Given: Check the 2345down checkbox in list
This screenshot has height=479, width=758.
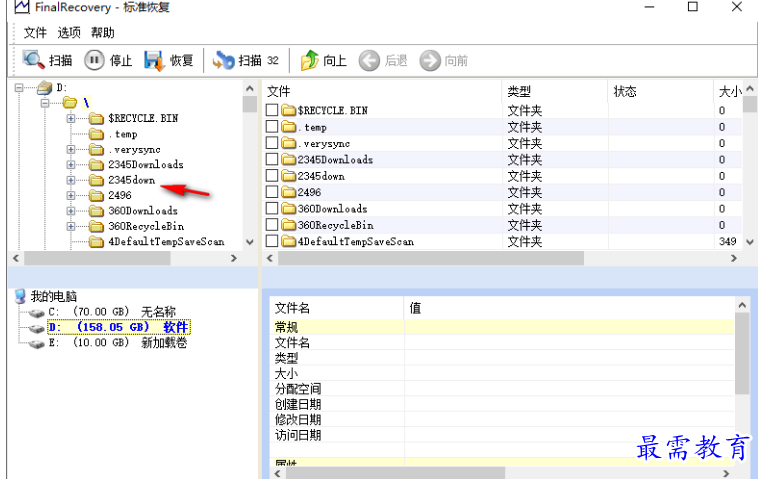Looking at the screenshot, I should coord(272,175).
